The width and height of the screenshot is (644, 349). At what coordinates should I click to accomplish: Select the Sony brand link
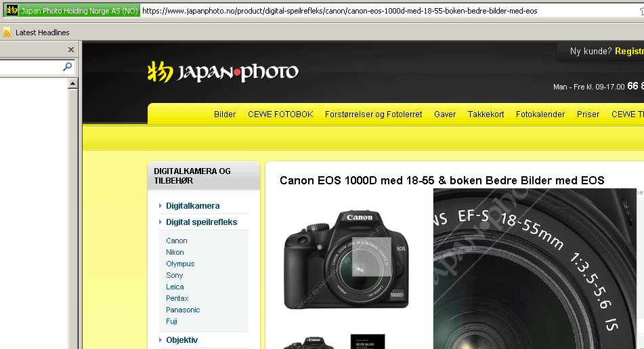[175, 275]
